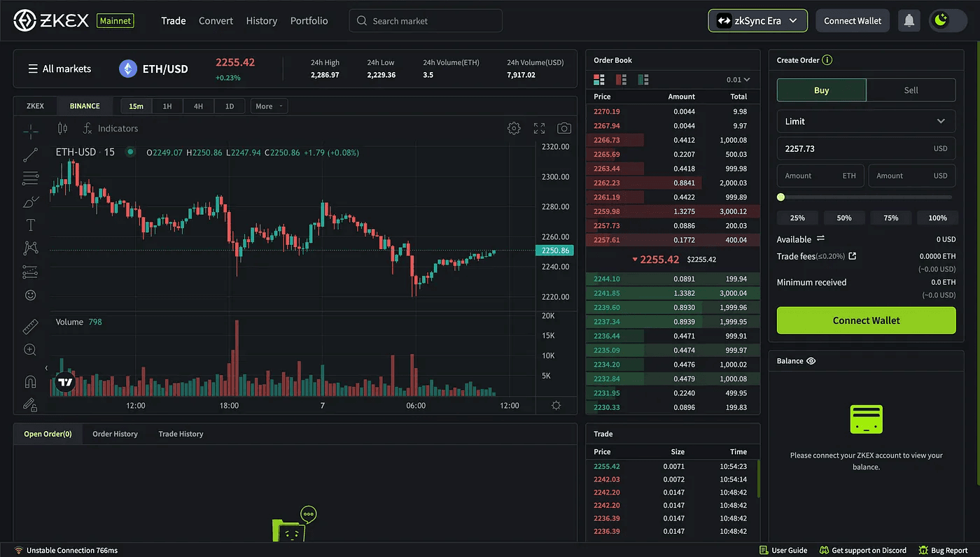Lock all drawing tools icon

30,404
